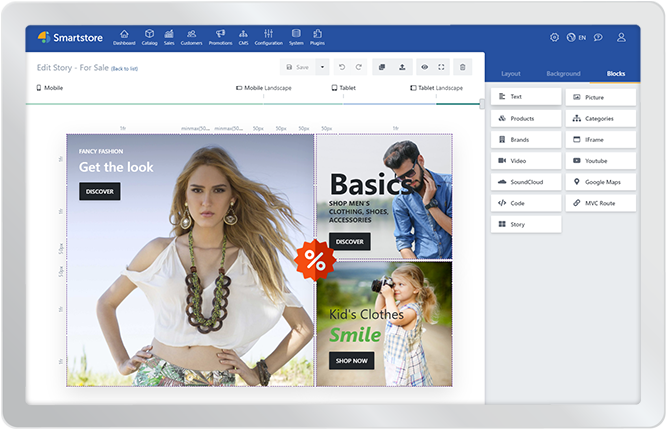This screenshot has height=430, width=666.
Task: Click the export upload icon
Action: tap(402, 67)
